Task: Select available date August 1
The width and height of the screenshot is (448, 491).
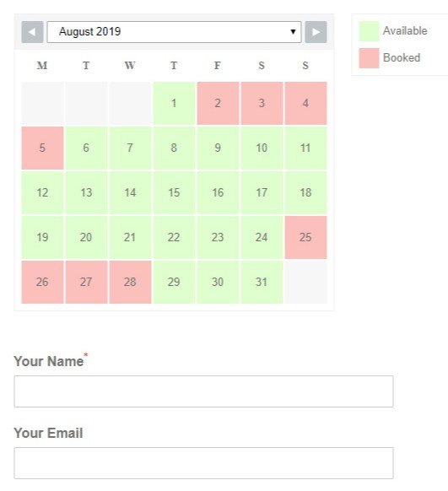Action: tap(174, 103)
